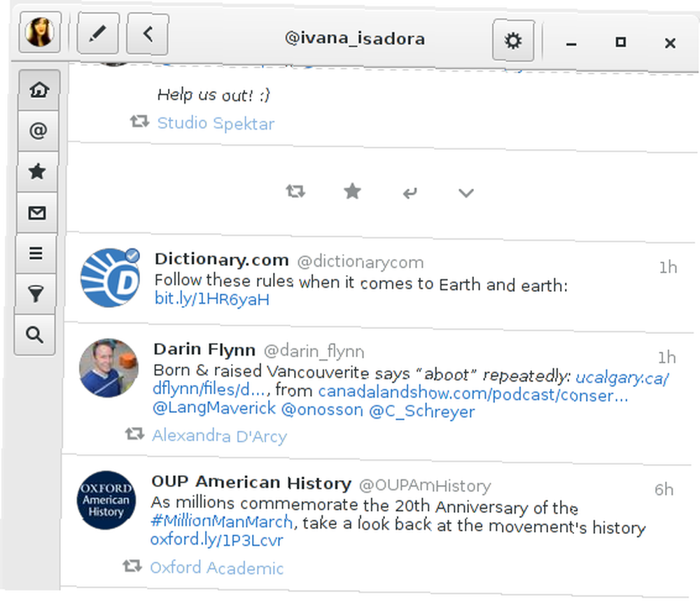This screenshot has width=700, height=604.
Task: Open OUP American History author name
Action: (251, 483)
